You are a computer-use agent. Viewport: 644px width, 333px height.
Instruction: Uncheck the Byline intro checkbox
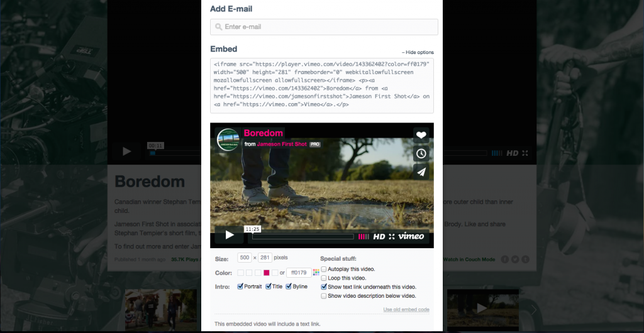[x=288, y=287]
